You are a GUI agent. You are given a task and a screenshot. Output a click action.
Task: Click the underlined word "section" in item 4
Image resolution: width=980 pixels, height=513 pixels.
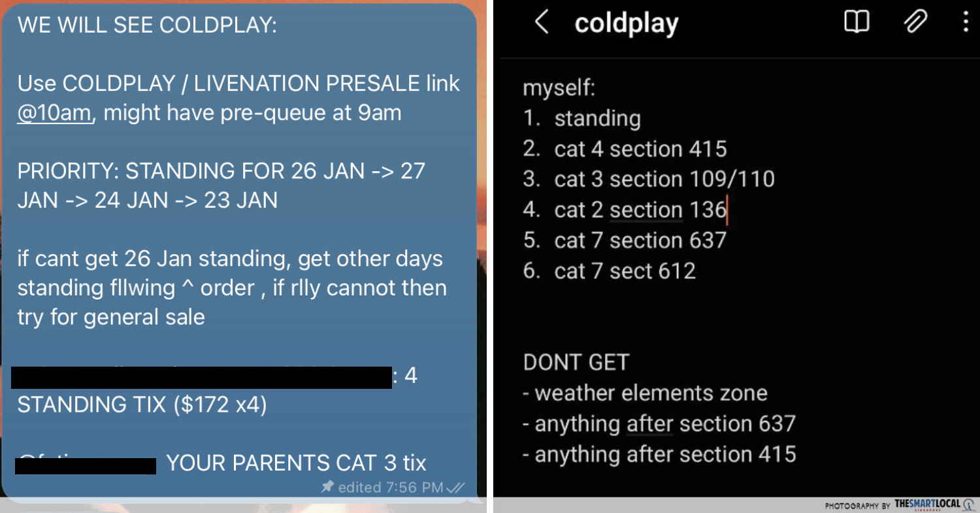pos(646,210)
